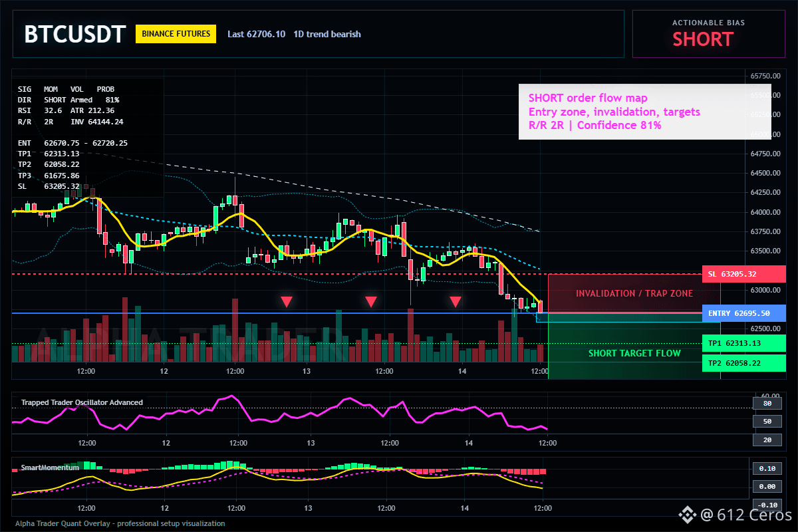Select the TP1 62313.13 green price tag
Screen dimensions: 798x532
743,343
